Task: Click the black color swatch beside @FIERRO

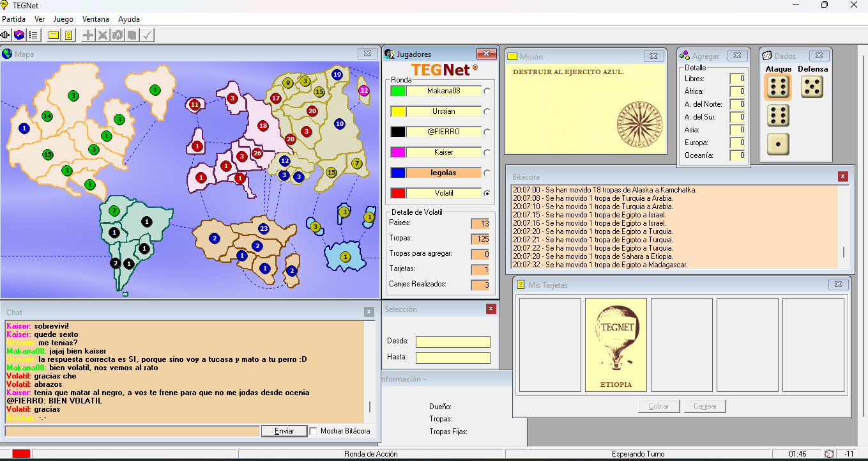Action: tap(398, 132)
